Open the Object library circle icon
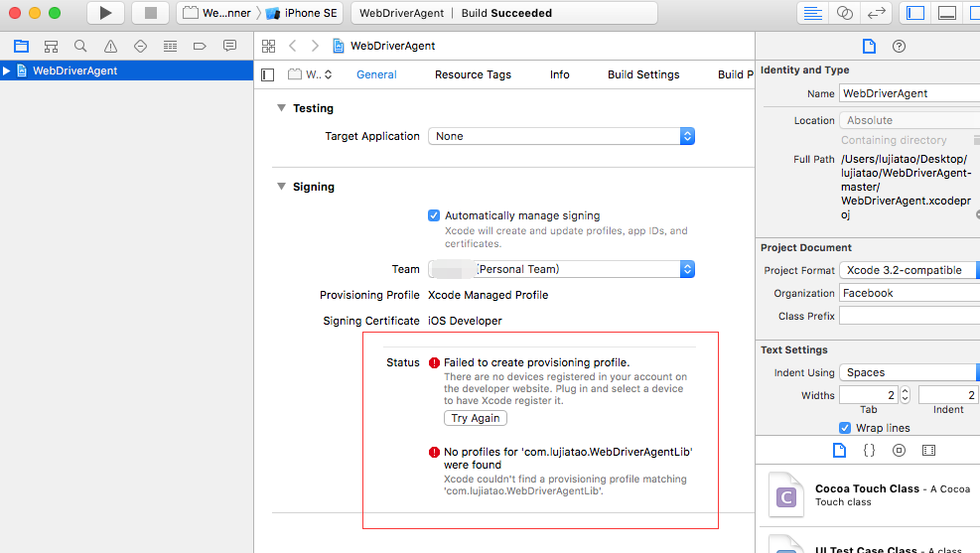The width and height of the screenshot is (980, 553). tap(899, 450)
